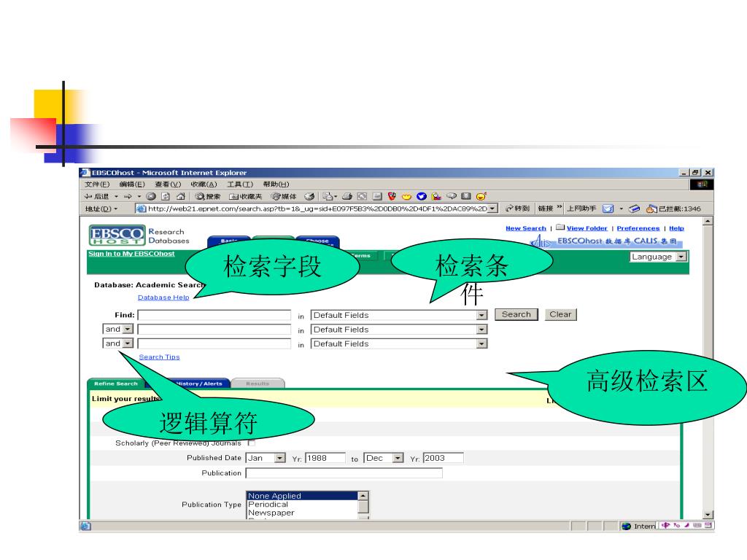Switch to the History/Alerts tab
Screen dimensions: 747x560
click(x=199, y=384)
